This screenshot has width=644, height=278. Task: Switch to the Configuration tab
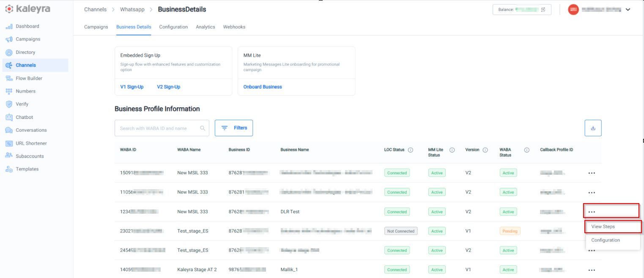pos(173,27)
